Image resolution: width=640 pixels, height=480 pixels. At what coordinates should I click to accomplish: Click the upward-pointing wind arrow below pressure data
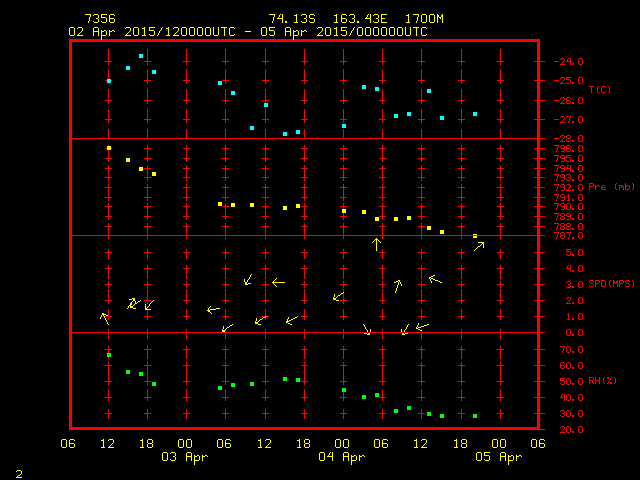click(x=377, y=244)
